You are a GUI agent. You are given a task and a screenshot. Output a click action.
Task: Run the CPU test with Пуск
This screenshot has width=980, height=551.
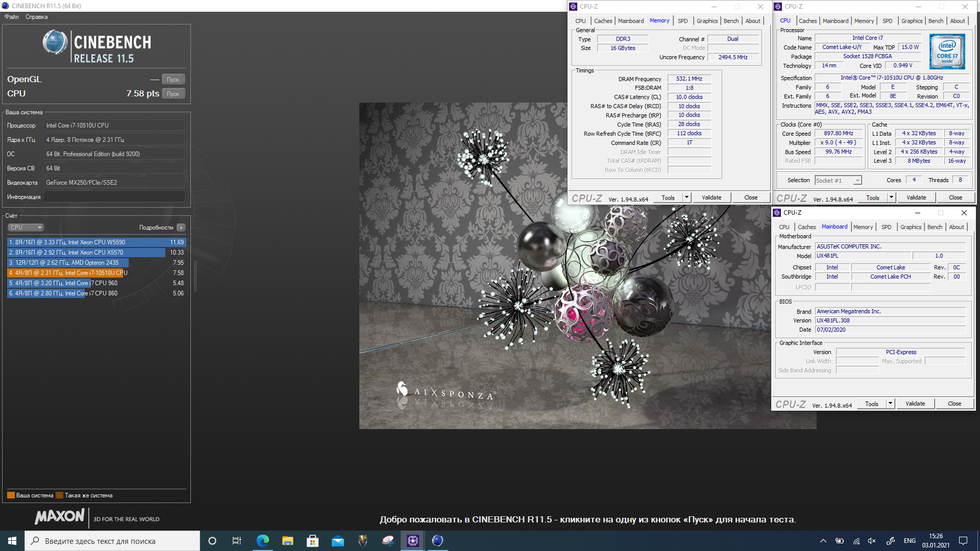(174, 94)
